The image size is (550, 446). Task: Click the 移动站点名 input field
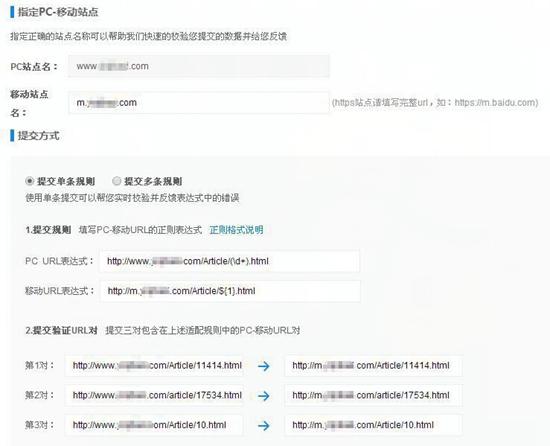[x=199, y=103]
